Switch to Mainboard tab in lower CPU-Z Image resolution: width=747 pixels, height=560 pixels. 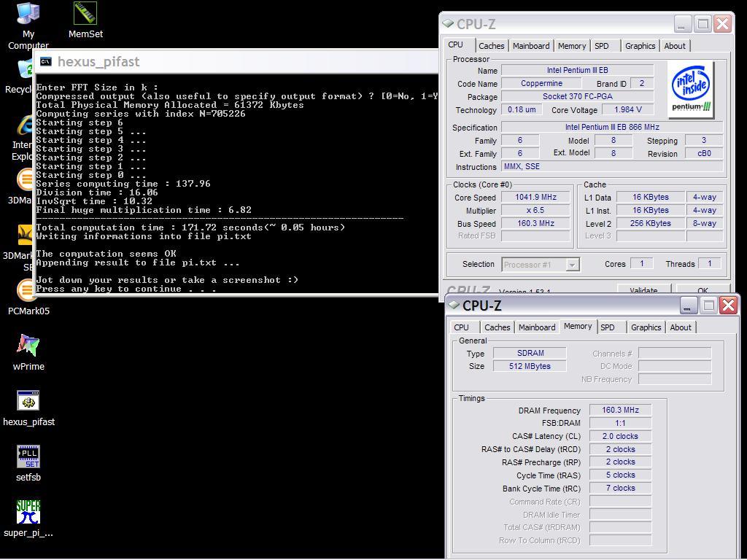pos(537,327)
